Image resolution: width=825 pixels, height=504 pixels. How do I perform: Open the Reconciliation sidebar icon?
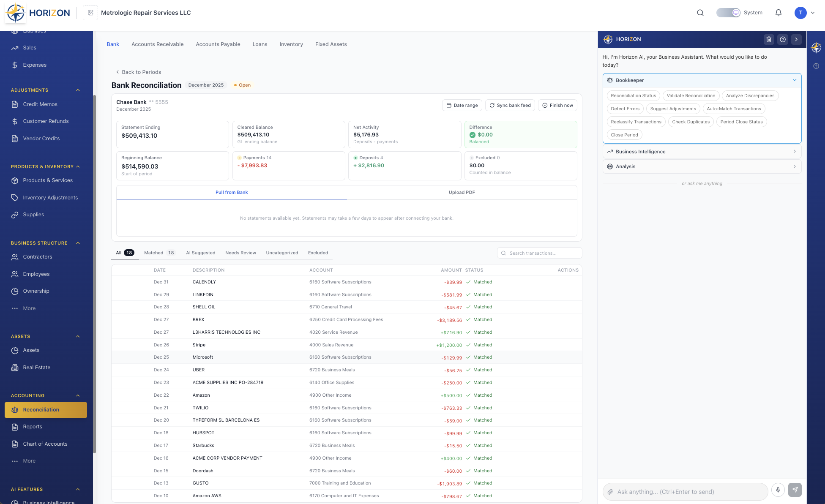(15, 409)
